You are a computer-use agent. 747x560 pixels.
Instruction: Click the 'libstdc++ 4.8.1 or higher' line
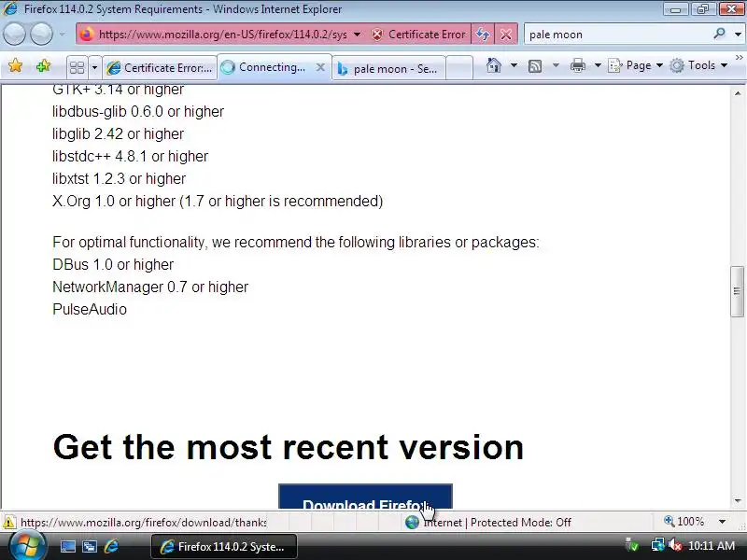point(130,157)
